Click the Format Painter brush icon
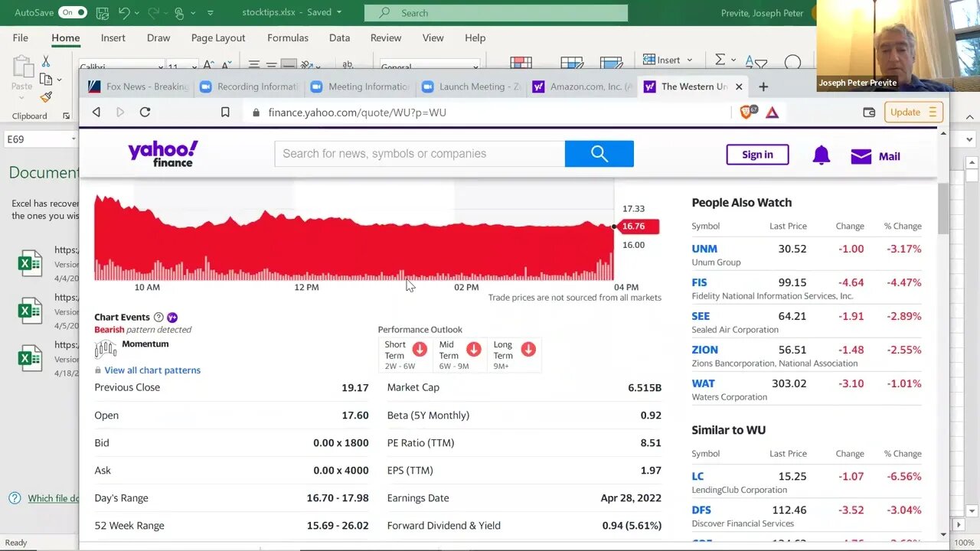 coord(46,97)
